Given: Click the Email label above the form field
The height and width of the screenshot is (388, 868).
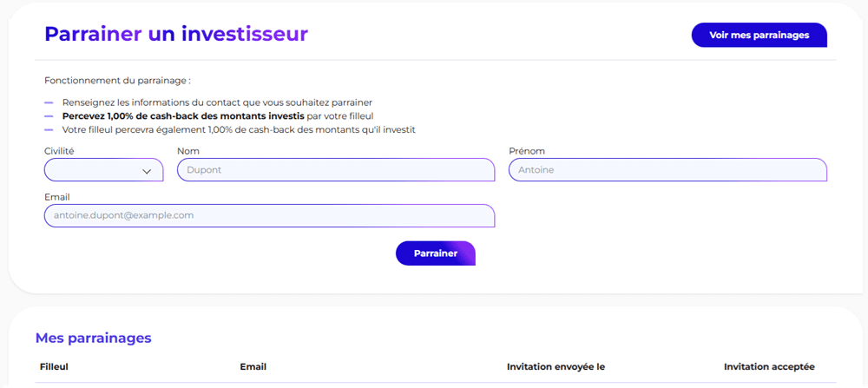Looking at the screenshot, I should pos(57,197).
